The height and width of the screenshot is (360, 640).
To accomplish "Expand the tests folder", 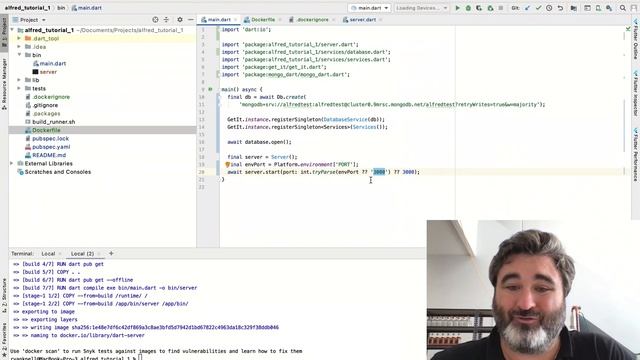I will [19, 88].
